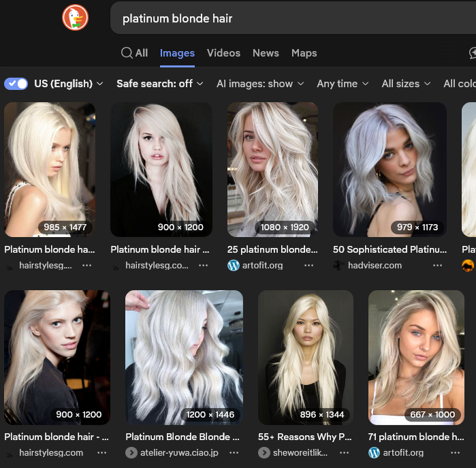Screen dimensions: 476x468
Task: Open three-dots menu for sheworeitlik... result
Action: [345, 453]
